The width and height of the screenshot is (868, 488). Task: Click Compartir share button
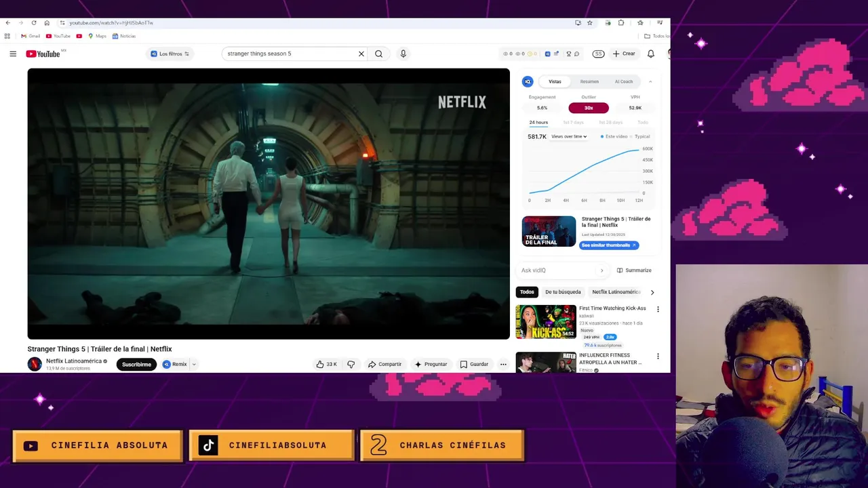pyautogui.click(x=384, y=364)
